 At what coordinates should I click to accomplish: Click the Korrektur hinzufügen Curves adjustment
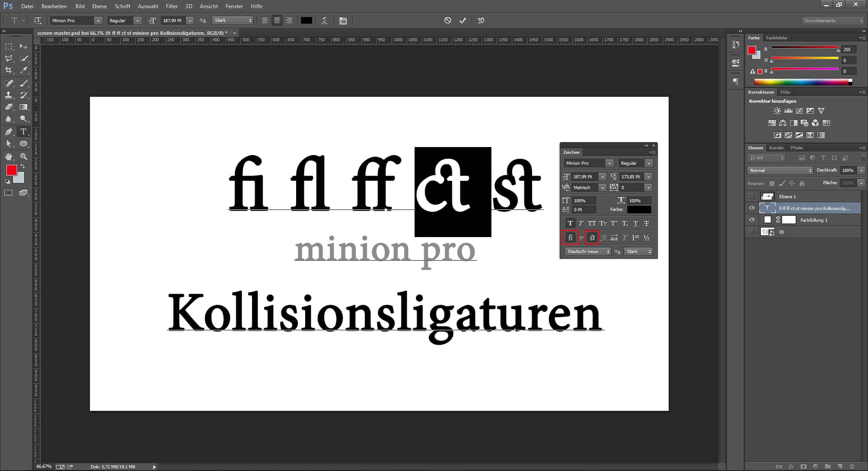tap(799, 110)
